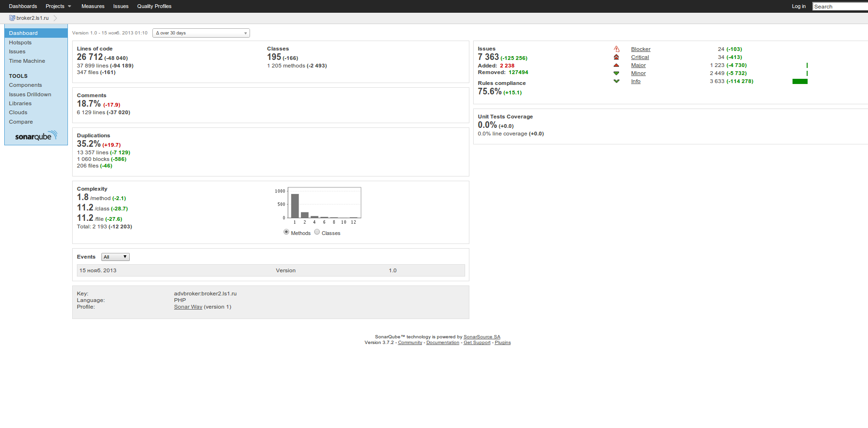Open Libraries tool in sidebar

[20, 103]
